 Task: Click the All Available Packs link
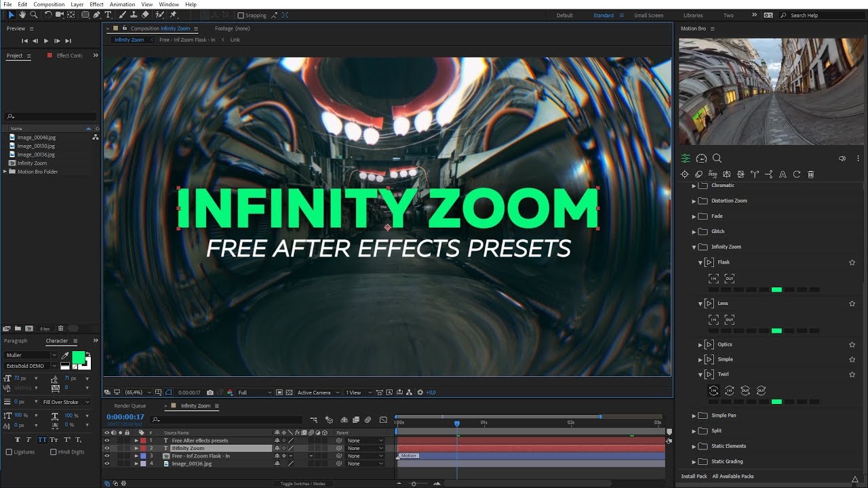733,476
